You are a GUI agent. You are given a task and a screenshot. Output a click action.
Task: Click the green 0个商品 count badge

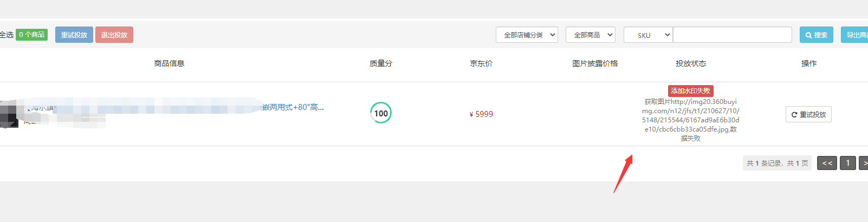[x=31, y=35]
